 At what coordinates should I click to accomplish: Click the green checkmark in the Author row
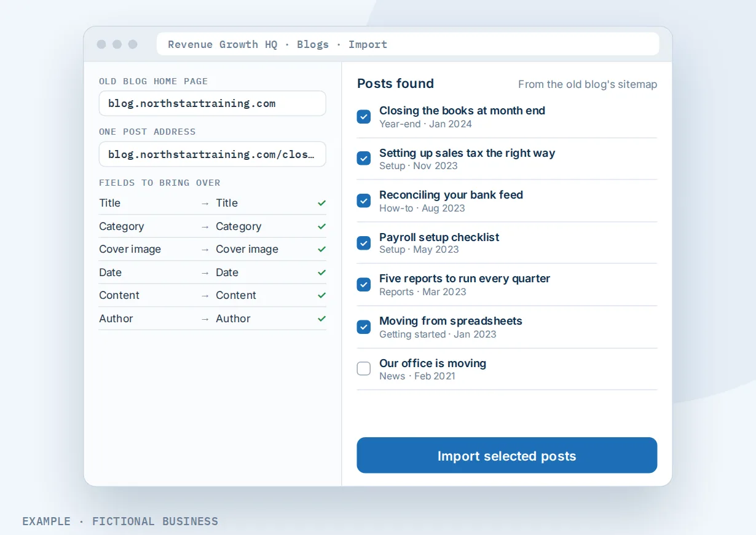click(x=321, y=319)
